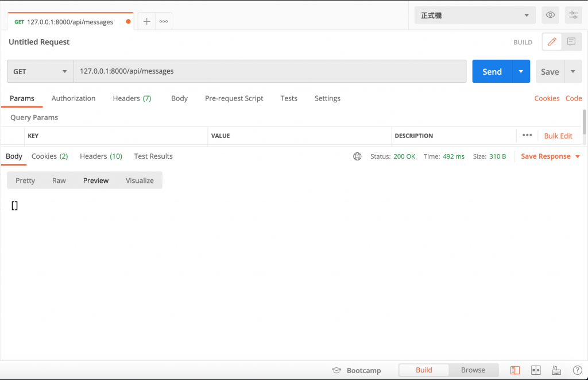Open the response Headers (10) tab

pyautogui.click(x=101, y=156)
